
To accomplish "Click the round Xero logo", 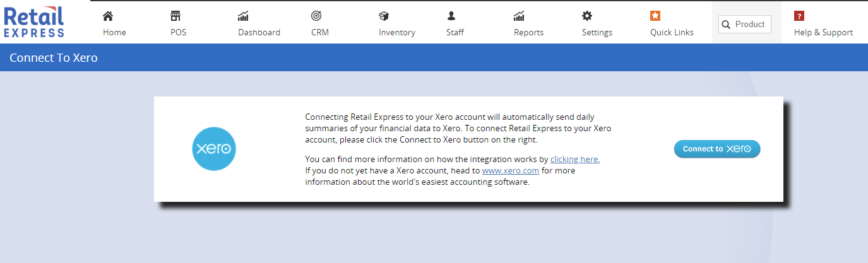I will 214,149.
